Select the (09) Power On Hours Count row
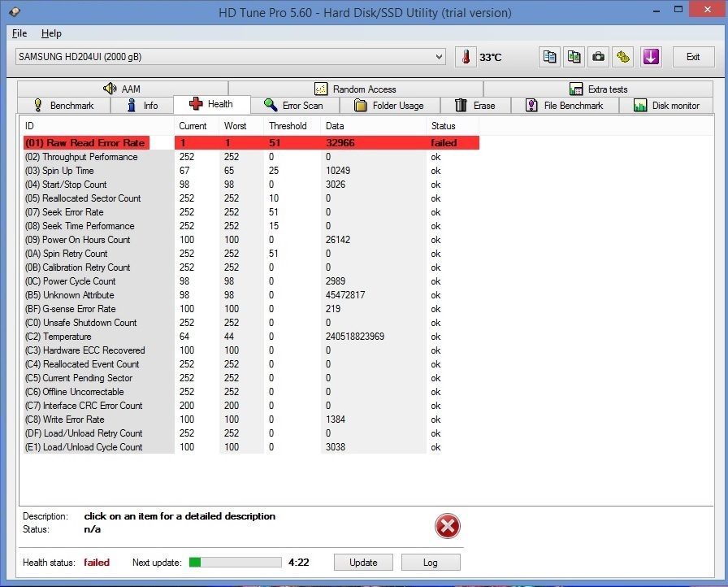Image resolution: width=728 pixels, height=587 pixels. click(251, 240)
